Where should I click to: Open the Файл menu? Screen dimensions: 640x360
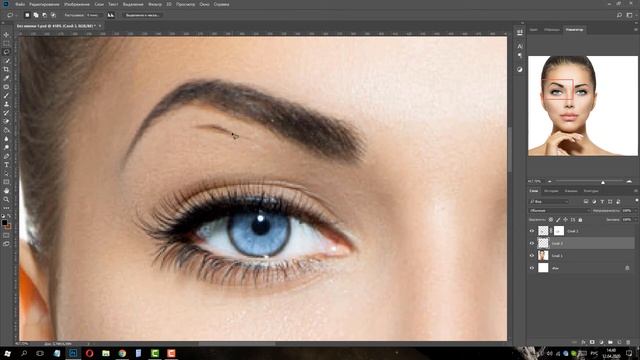point(20,4)
